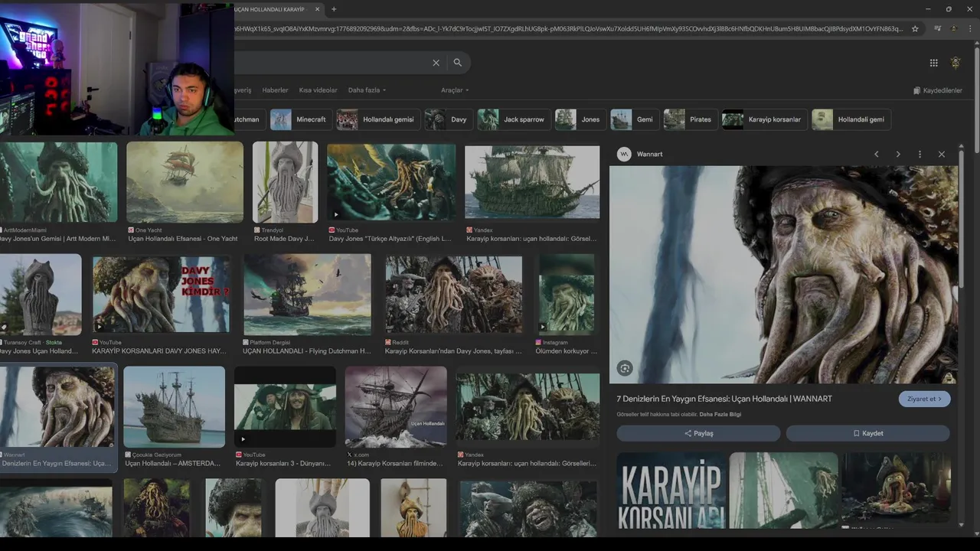Clear the search box with the X icon
This screenshot has width=980, height=551.
point(436,63)
